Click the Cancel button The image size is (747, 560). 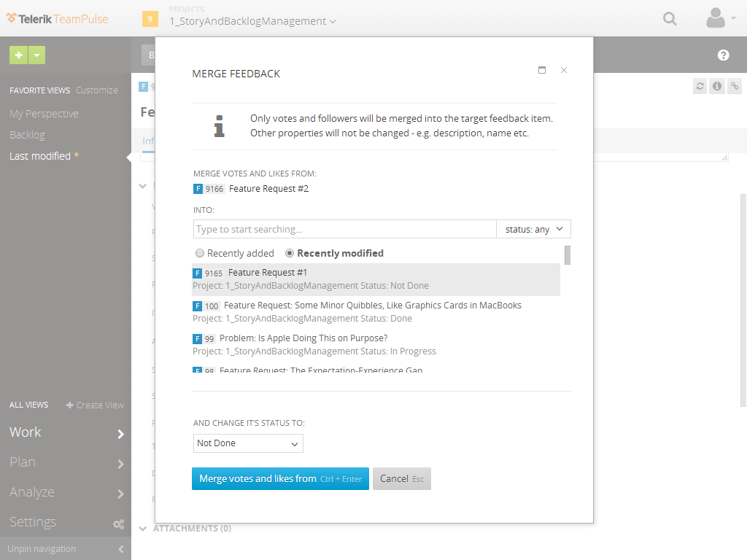(x=402, y=478)
